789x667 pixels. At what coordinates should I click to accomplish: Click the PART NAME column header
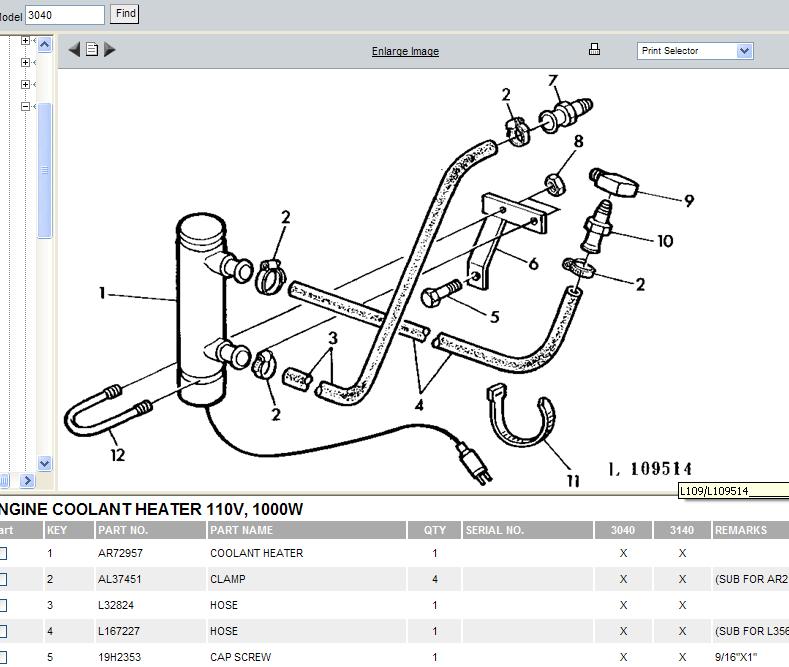point(241,530)
